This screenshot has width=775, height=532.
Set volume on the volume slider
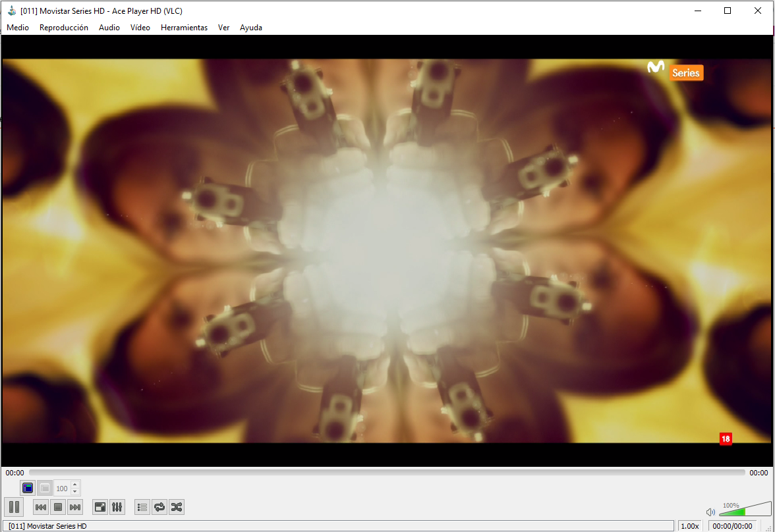pos(745,509)
